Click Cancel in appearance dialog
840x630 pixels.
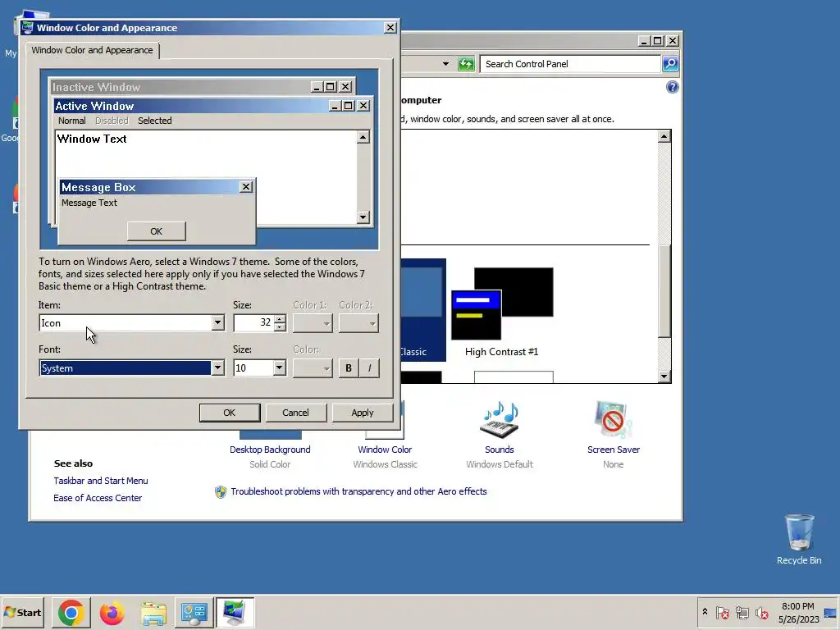[x=295, y=413]
